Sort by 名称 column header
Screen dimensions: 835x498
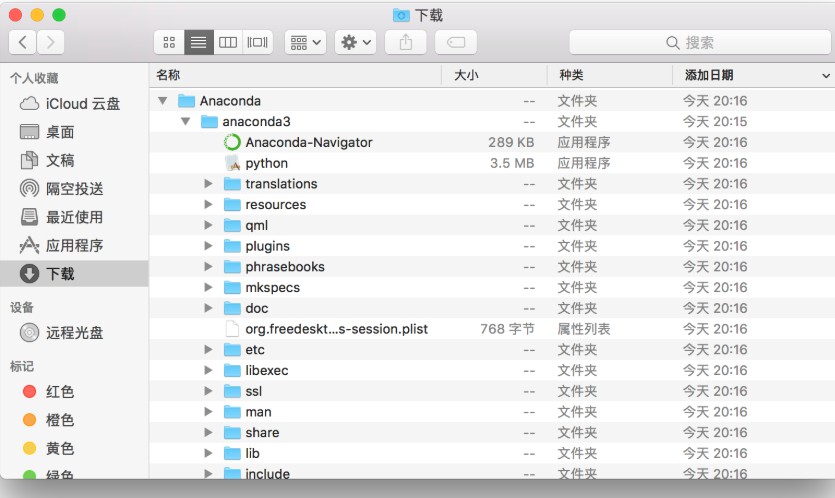coord(295,75)
